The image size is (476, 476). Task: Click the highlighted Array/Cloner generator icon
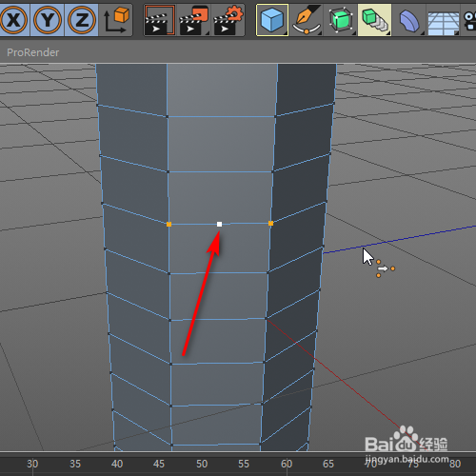[374, 20]
